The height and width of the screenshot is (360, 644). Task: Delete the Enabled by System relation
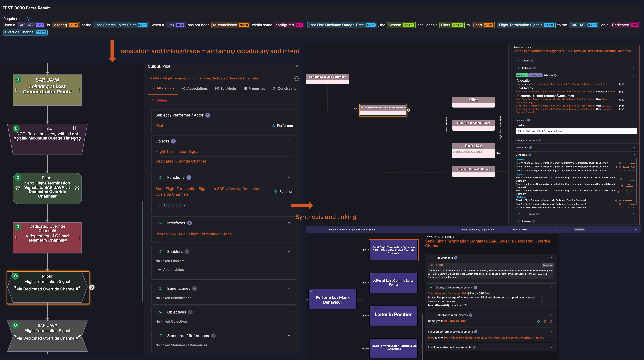click(x=623, y=92)
